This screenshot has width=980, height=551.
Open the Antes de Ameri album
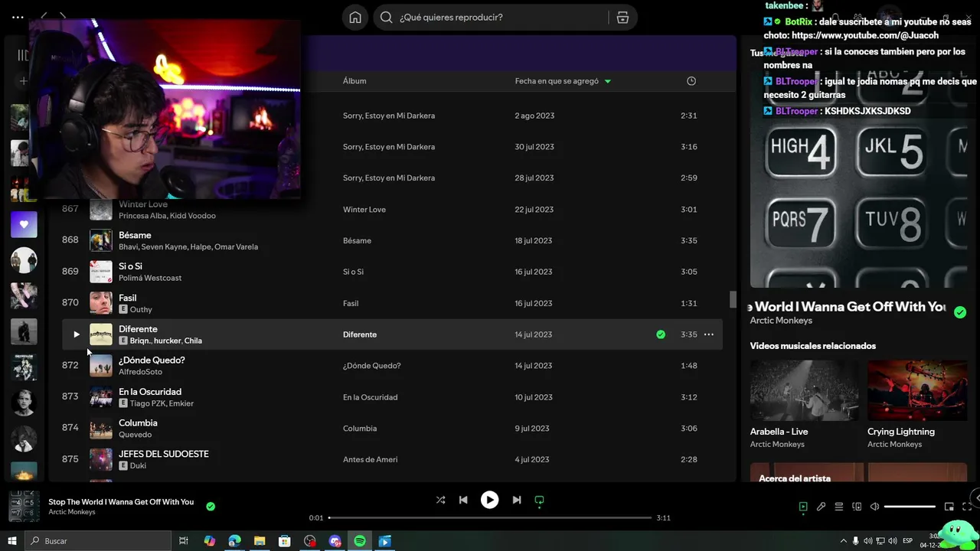(370, 460)
